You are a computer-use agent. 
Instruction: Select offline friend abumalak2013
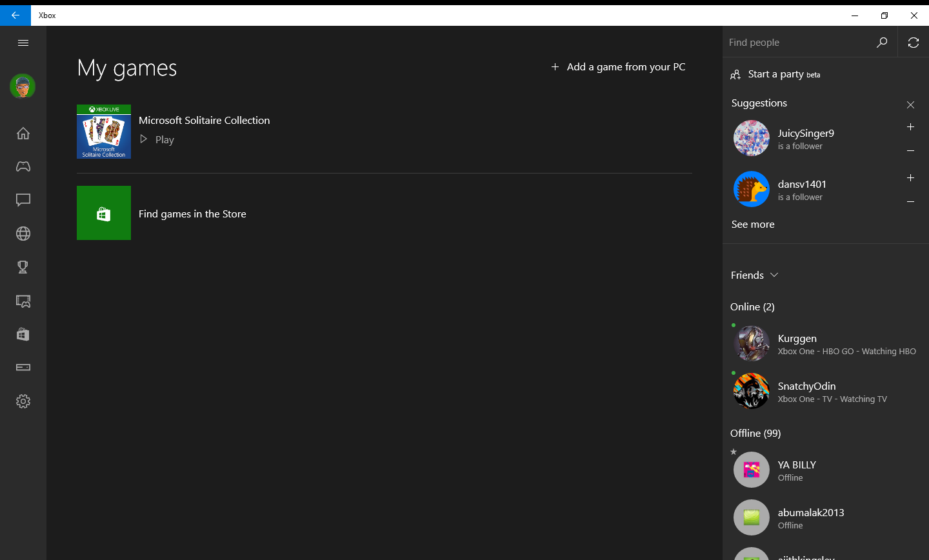click(826, 518)
